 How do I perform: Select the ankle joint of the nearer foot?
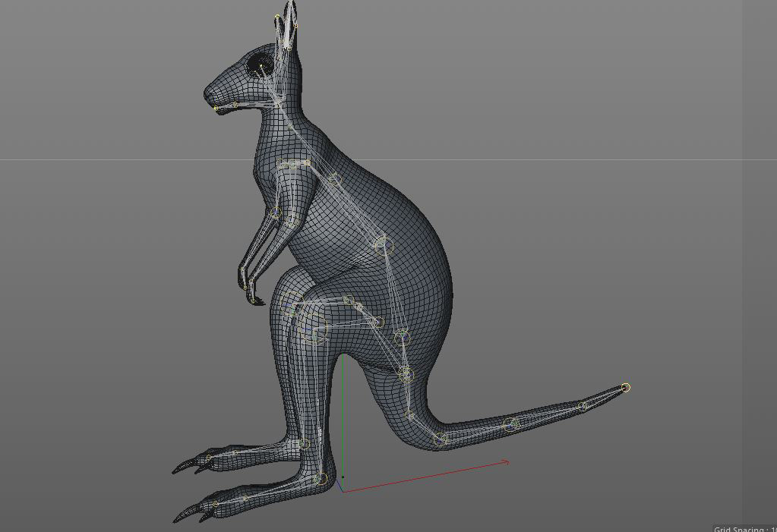(321, 479)
